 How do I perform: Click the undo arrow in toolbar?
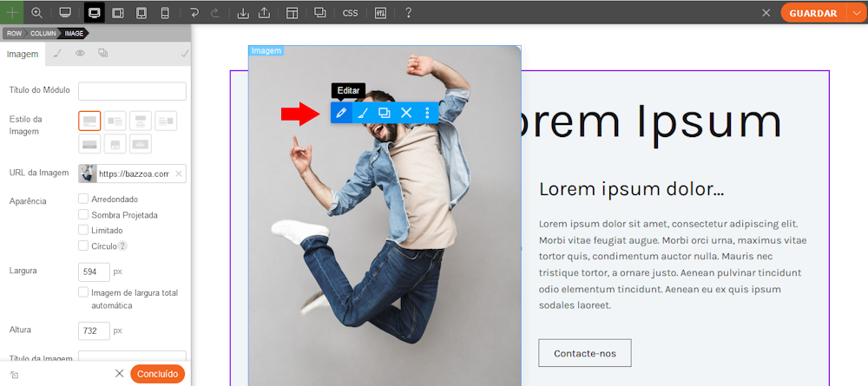pyautogui.click(x=194, y=13)
